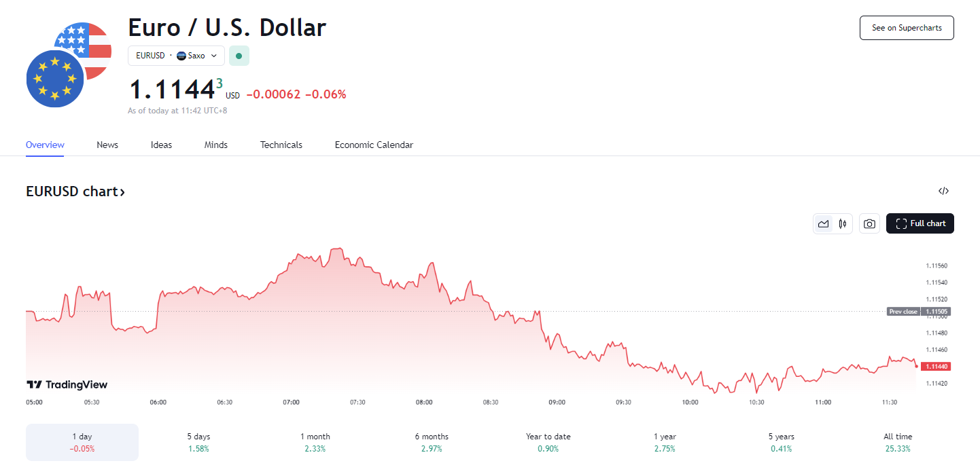This screenshot has height=476, width=980.
Task: Open embed code icon for chart
Action: click(943, 191)
